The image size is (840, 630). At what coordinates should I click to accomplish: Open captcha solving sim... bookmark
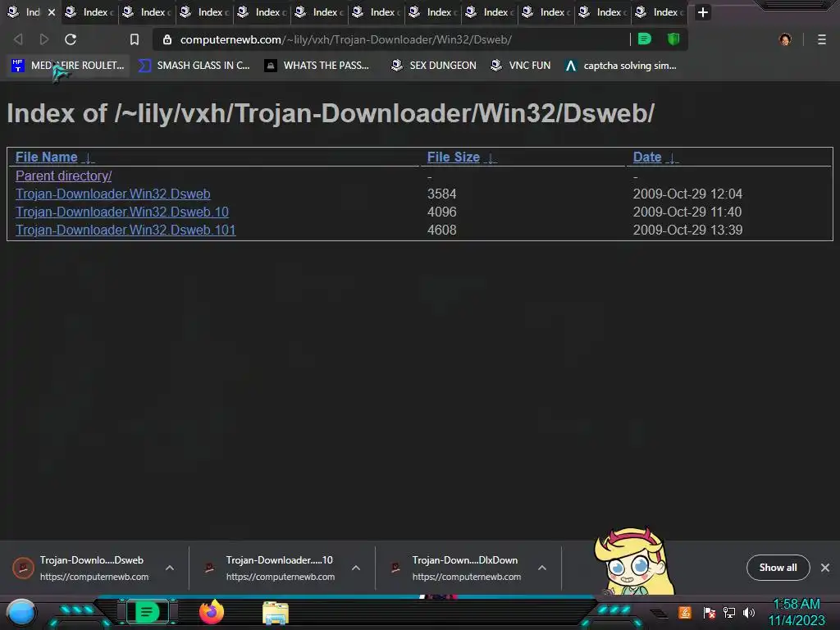(x=621, y=66)
